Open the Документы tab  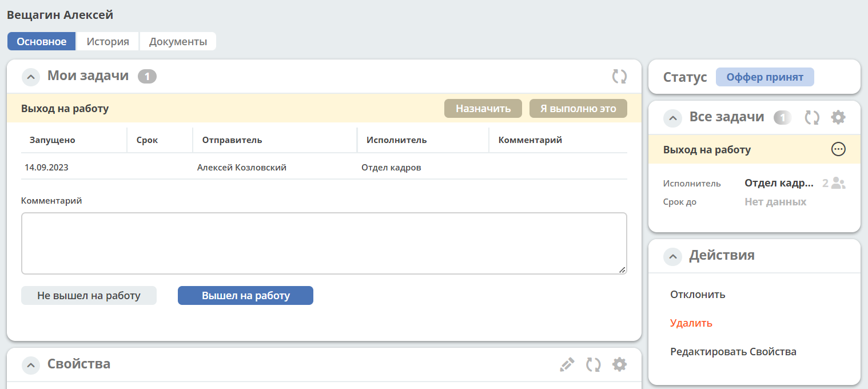178,41
